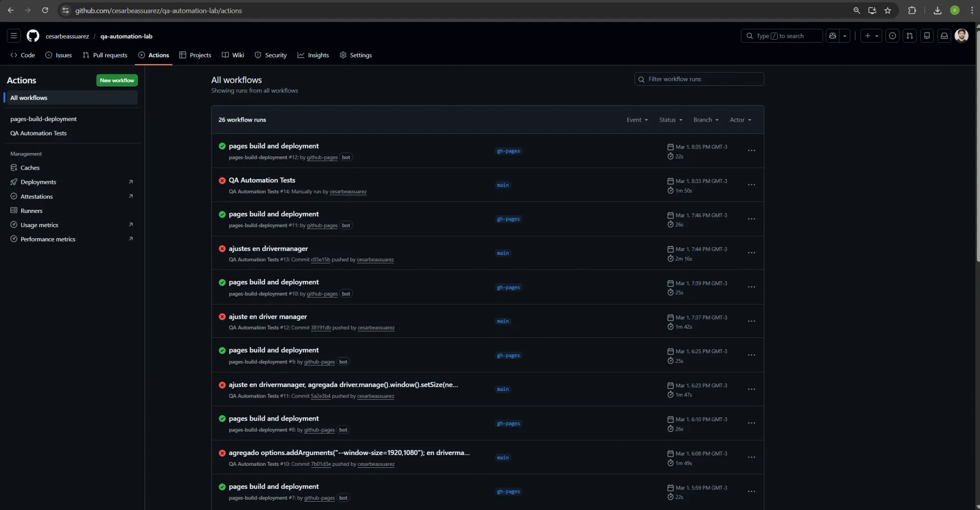Open your profile avatar menu
The width and height of the screenshot is (980, 510).
point(961,36)
